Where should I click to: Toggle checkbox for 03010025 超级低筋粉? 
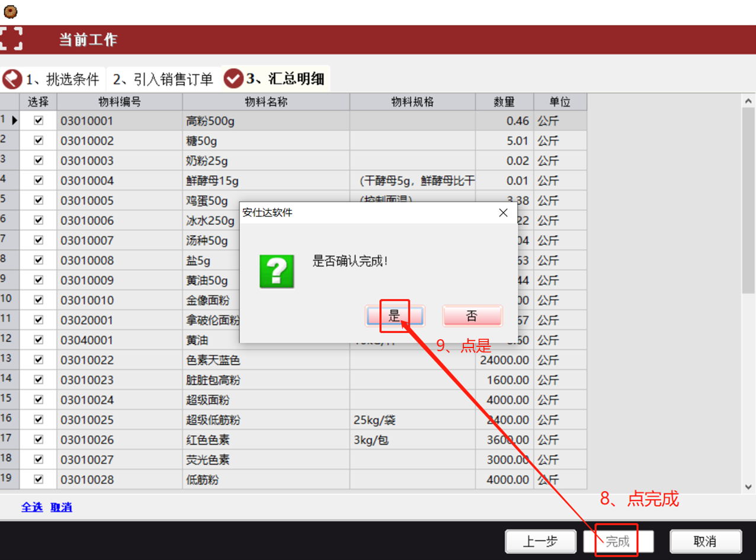39,420
